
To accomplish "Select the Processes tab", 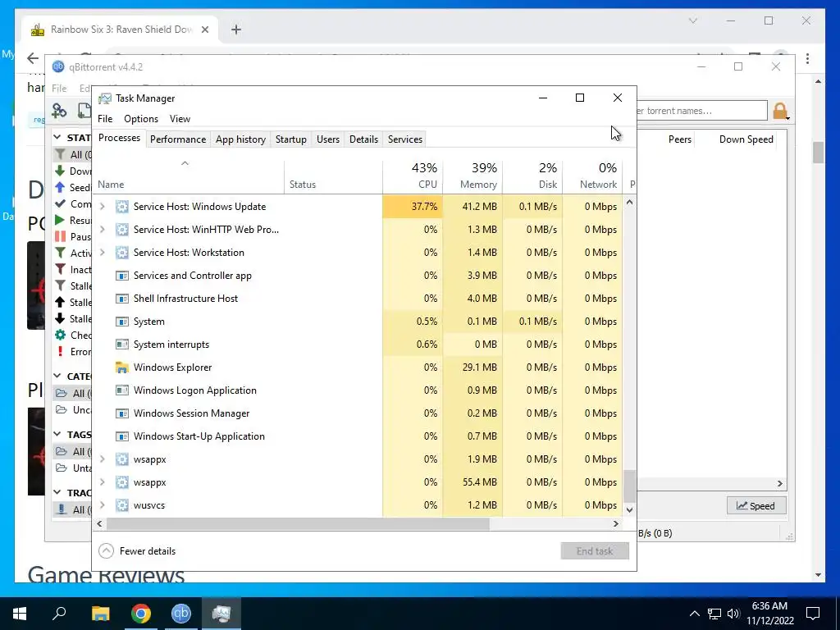I will [x=119, y=138].
